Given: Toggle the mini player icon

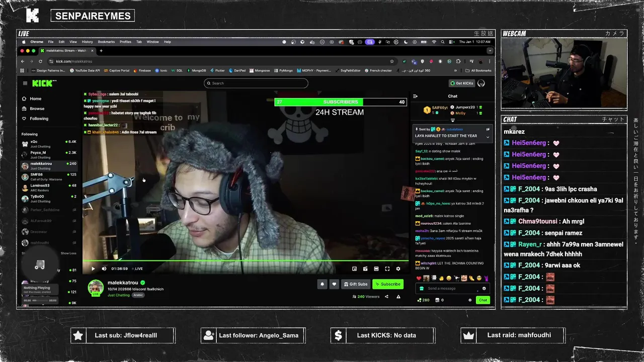Looking at the screenshot, I should point(354,269).
